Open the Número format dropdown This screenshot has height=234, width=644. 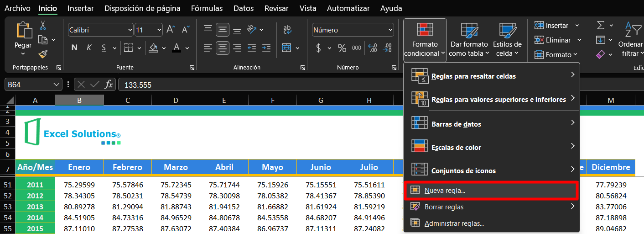pos(390,30)
